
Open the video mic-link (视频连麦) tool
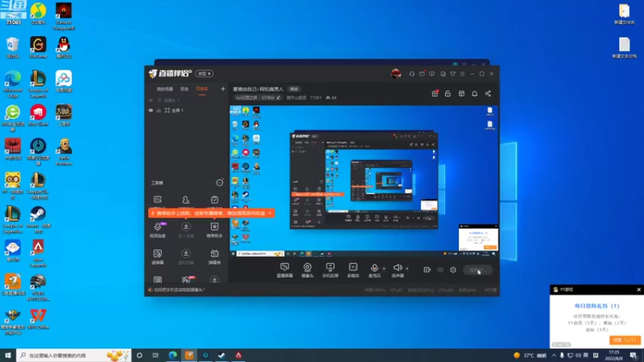(158, 230)
